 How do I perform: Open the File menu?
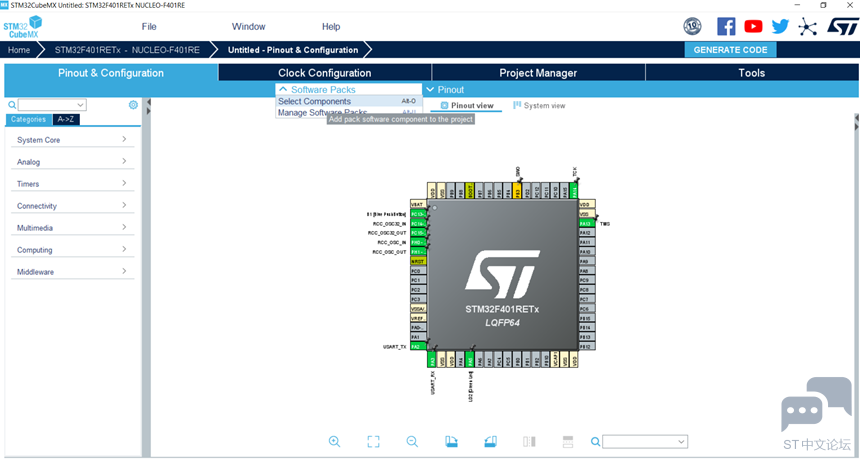tap(149, 26)
